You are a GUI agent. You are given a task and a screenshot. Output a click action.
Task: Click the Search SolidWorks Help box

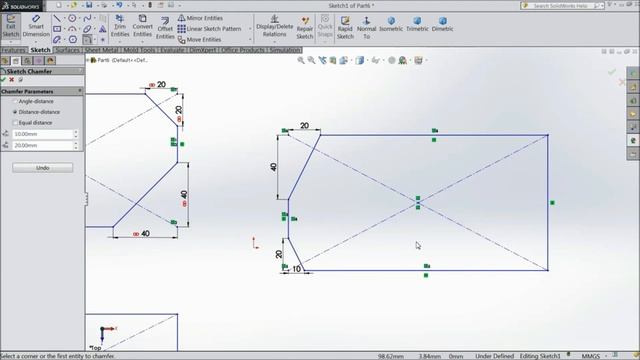pos(562,5)
